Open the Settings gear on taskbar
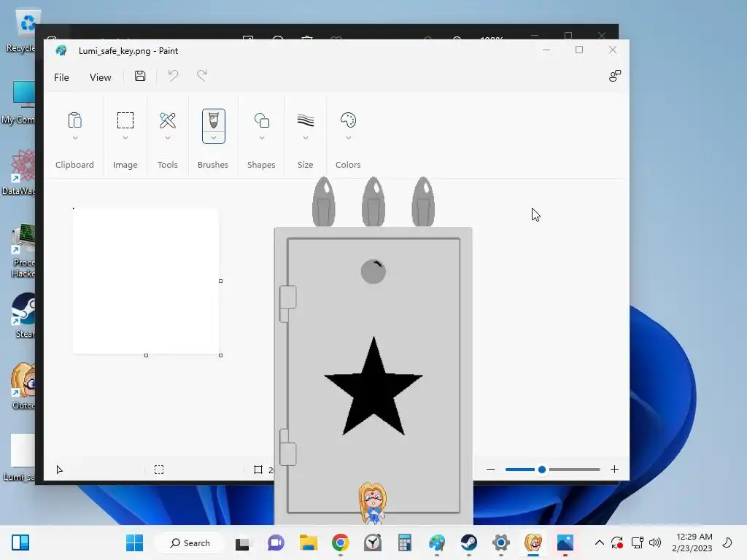Screen dimensions: 747x560 pyautogui.click(x=500, y=542)
